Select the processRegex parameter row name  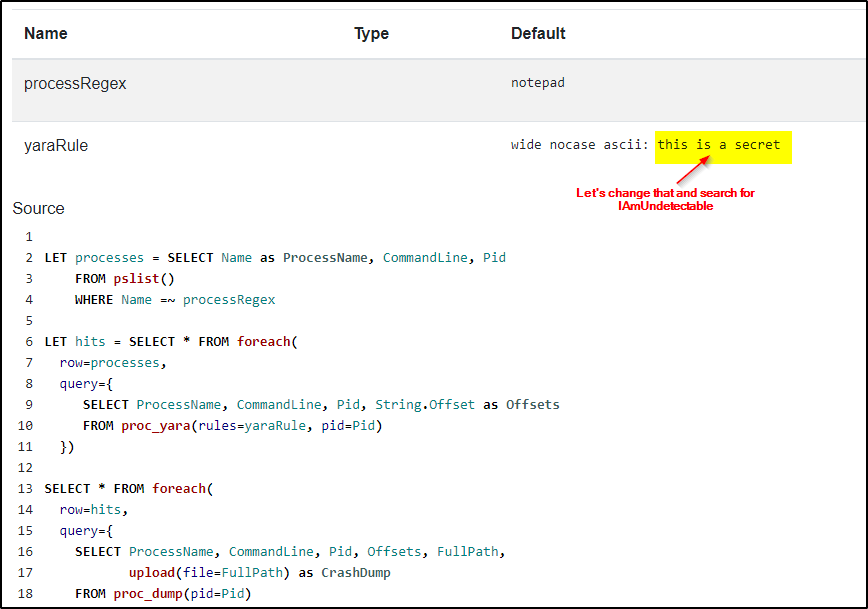pyautogui.click(x=75, y=84)
